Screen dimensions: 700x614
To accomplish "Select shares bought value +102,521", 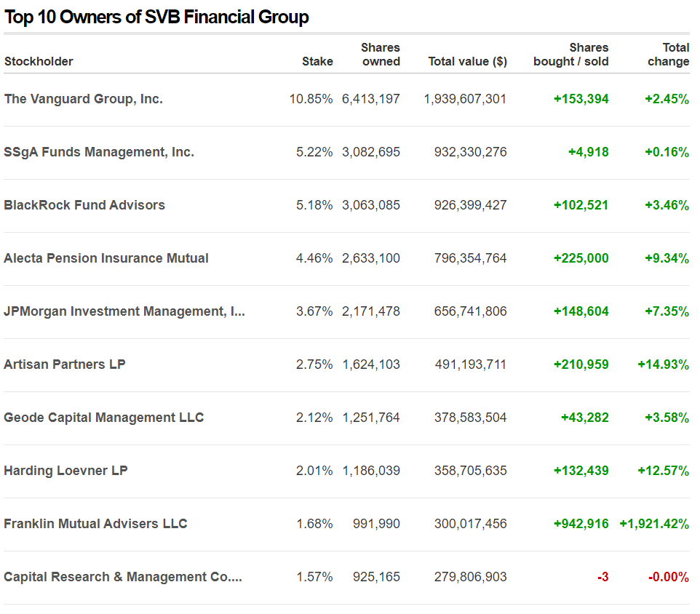I will pyautogui.click(x=581, y=205).
